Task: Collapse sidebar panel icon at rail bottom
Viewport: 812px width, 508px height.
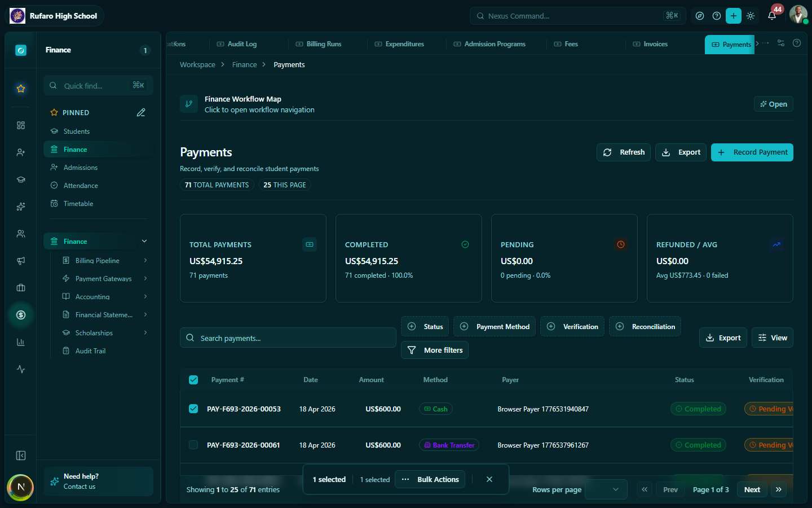Action: pyautogui.click(x=21, y=456)
